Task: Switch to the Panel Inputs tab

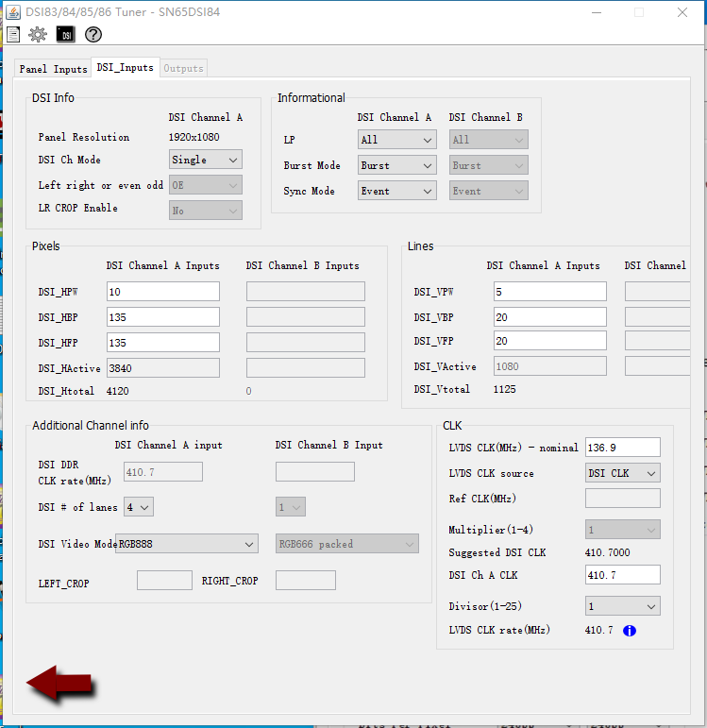Action: pyautogui.click(x=53, y=69)
